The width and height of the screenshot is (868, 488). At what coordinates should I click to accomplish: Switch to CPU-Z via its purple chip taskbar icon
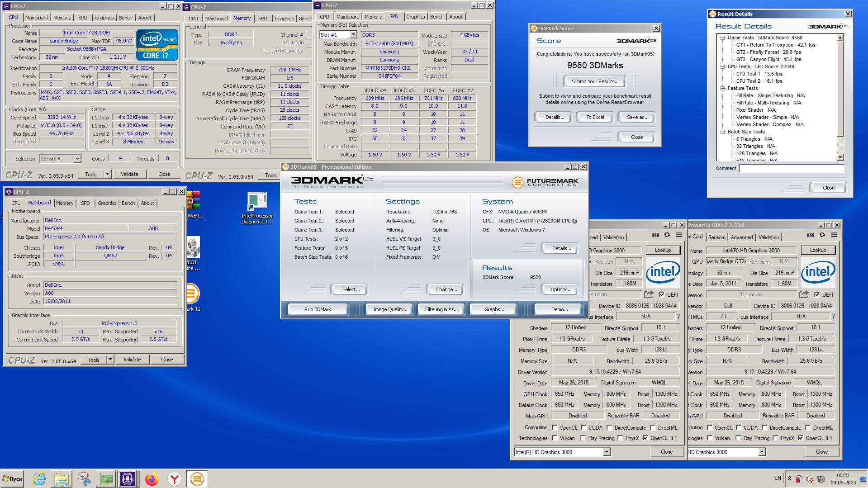tap(128, 479)
